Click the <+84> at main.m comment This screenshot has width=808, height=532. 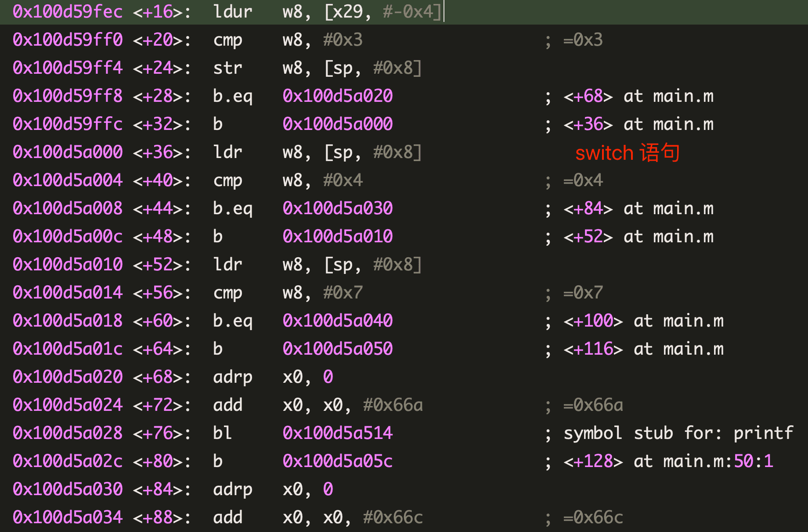pyautogui.click(x=638, y=208)
